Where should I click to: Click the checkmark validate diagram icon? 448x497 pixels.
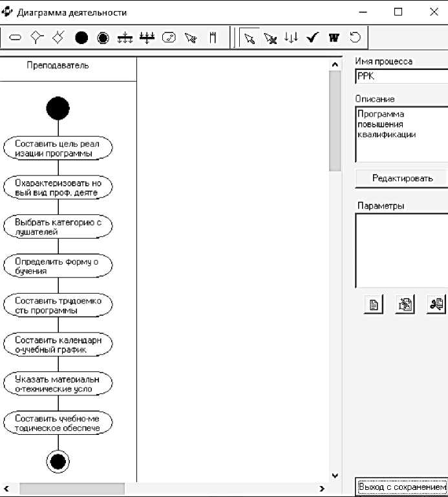coord(312,38)
